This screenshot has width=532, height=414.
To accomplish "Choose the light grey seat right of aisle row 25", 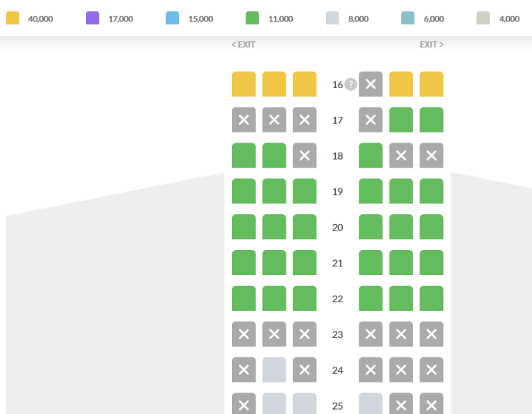I will [x=370, y=404].
